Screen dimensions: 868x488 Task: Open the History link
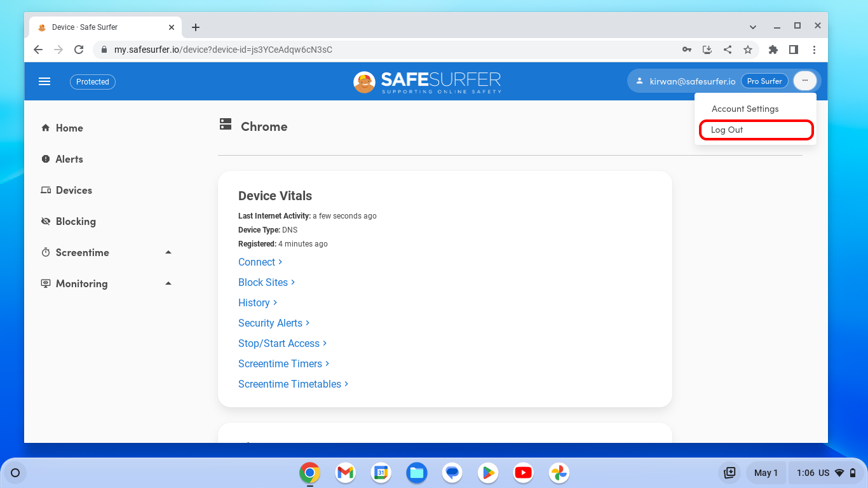point(258,302)
